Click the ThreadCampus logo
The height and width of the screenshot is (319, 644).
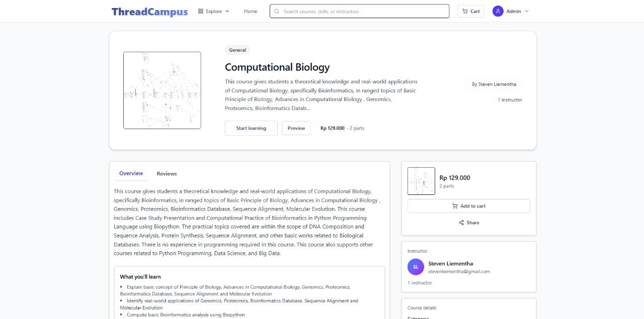(x=149, y=11)
